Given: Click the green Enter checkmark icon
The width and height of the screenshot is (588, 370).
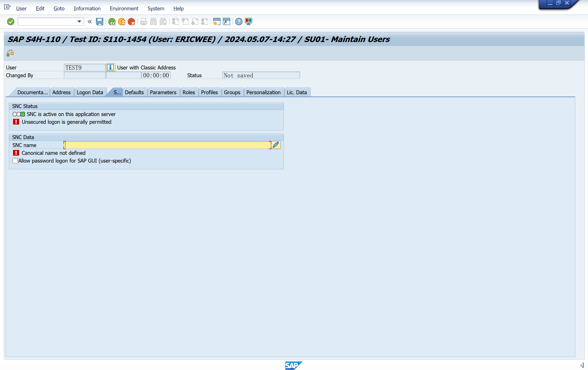Looking at the screenshot, I should (x=11, y=22).
